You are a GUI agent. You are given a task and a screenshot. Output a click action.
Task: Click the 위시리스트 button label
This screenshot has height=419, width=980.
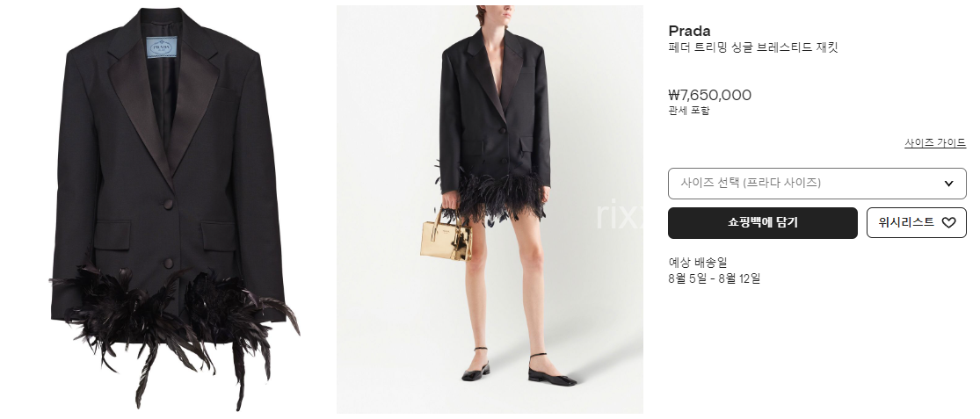[x=906, y=222]
